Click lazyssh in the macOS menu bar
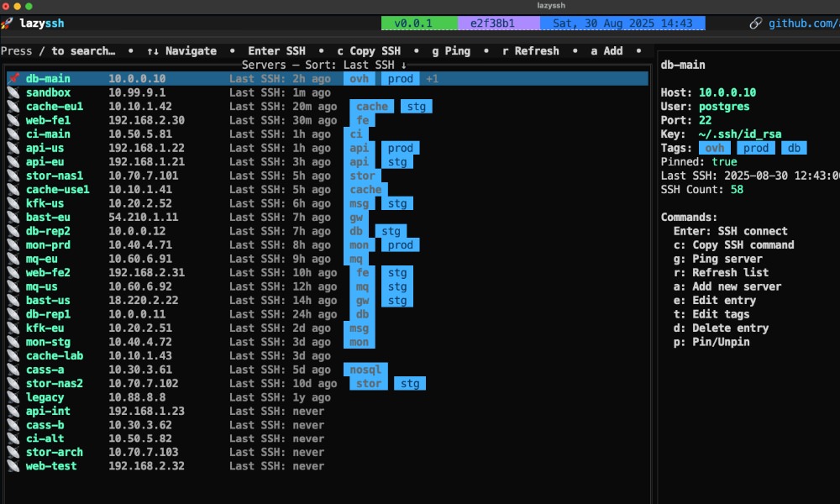840x504 pixels. pos(551,6)
